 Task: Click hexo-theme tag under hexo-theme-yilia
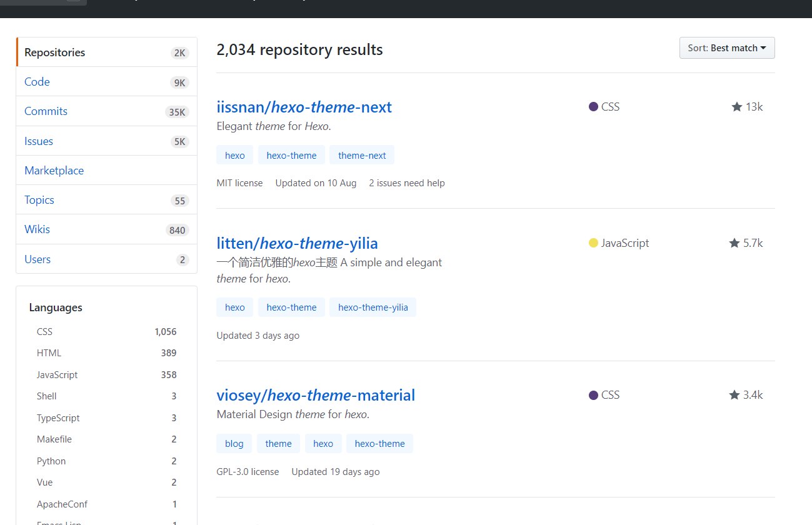(291, 307)
